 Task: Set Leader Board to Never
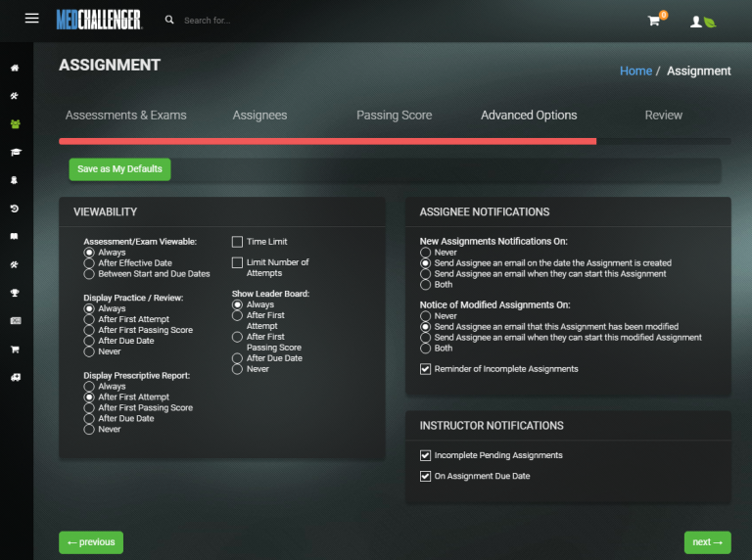(x=237, y=369)
